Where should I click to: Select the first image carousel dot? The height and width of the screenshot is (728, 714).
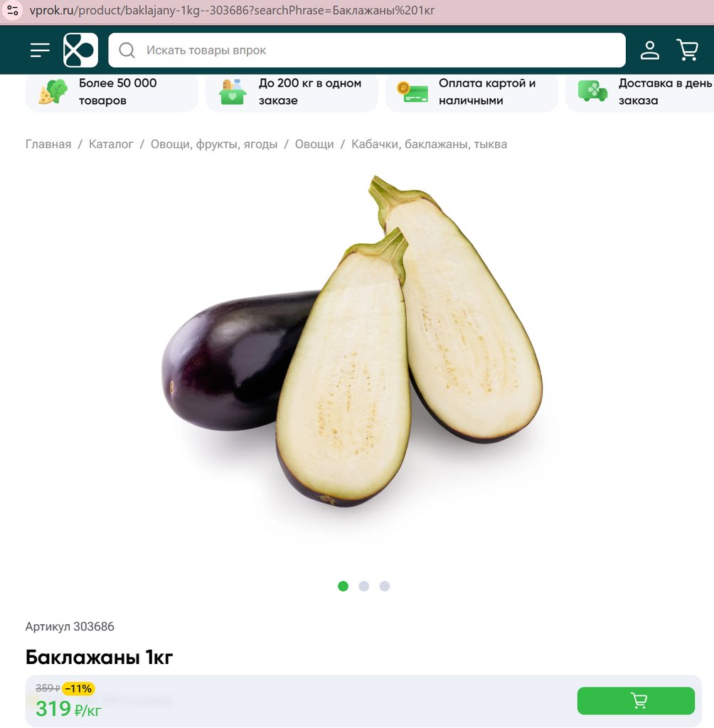pos(343,587)
